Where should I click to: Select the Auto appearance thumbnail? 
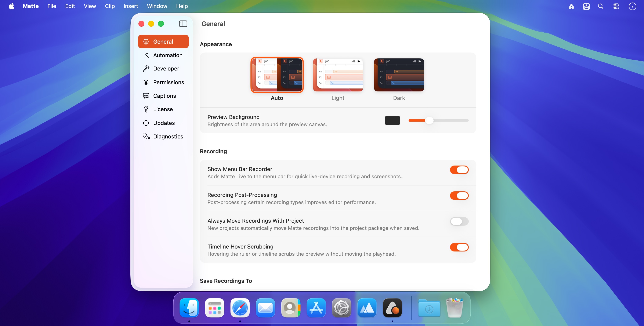(277, 75)
